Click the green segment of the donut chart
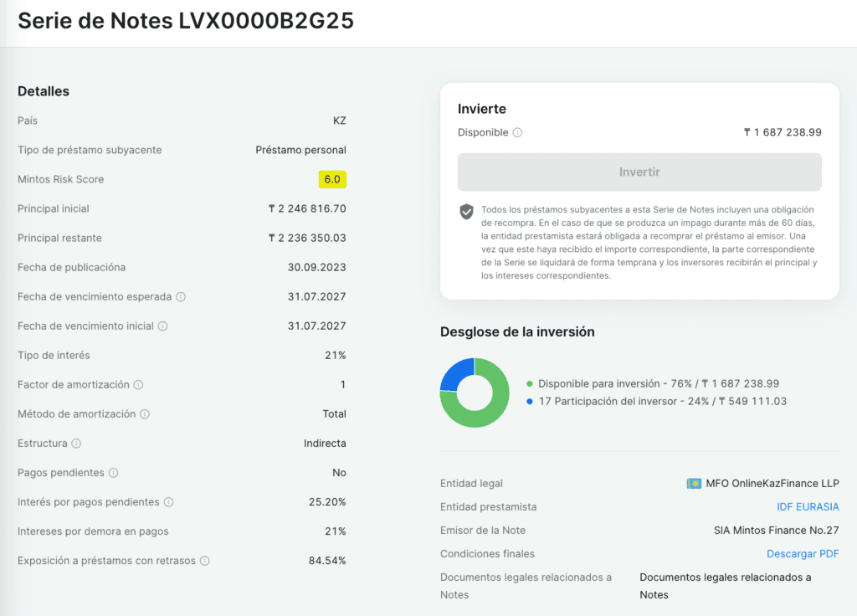 485,414
